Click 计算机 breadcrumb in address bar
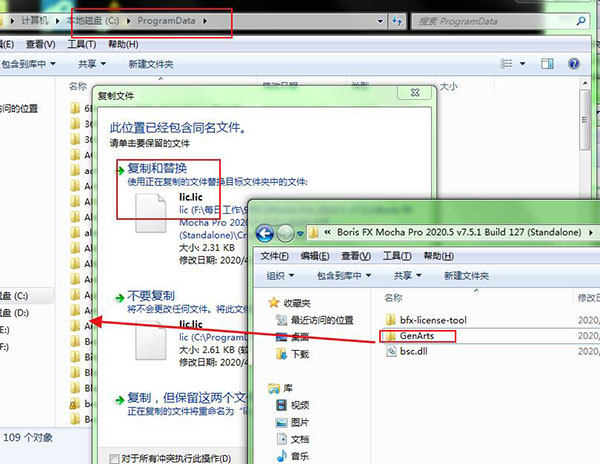Image resolution: width=600 pixels, height=464 pixels. [35, 21]
